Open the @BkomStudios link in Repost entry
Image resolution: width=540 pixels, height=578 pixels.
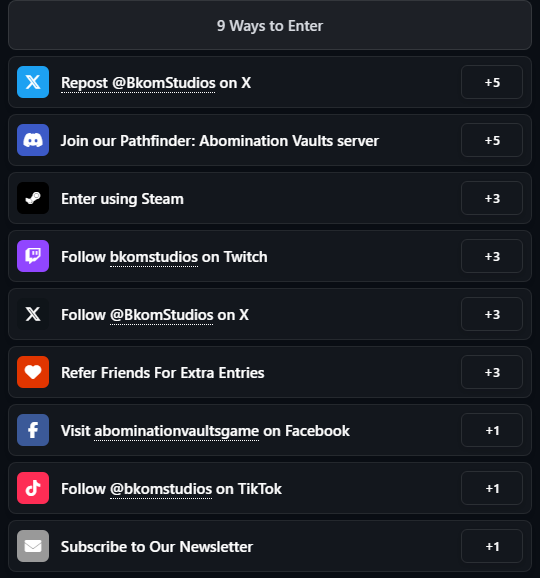164,83
